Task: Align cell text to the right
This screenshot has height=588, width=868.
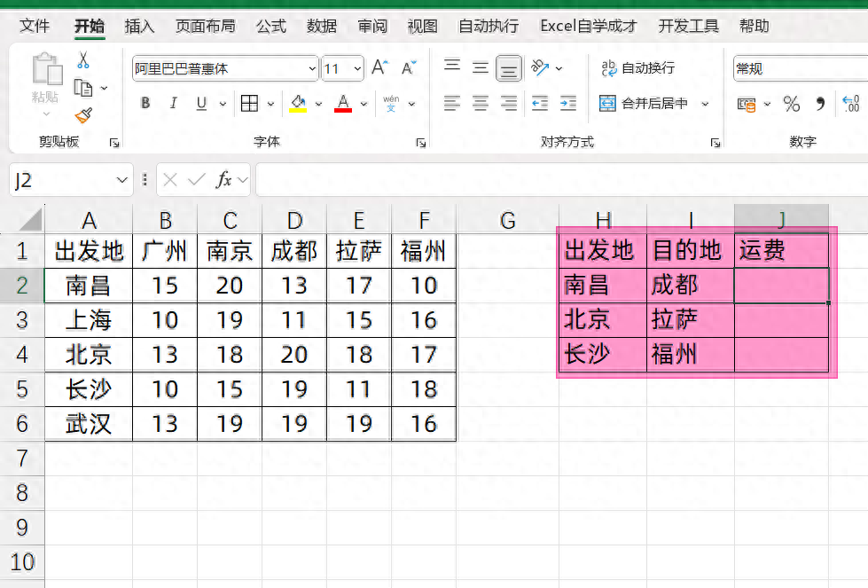Action: point(509,103)
